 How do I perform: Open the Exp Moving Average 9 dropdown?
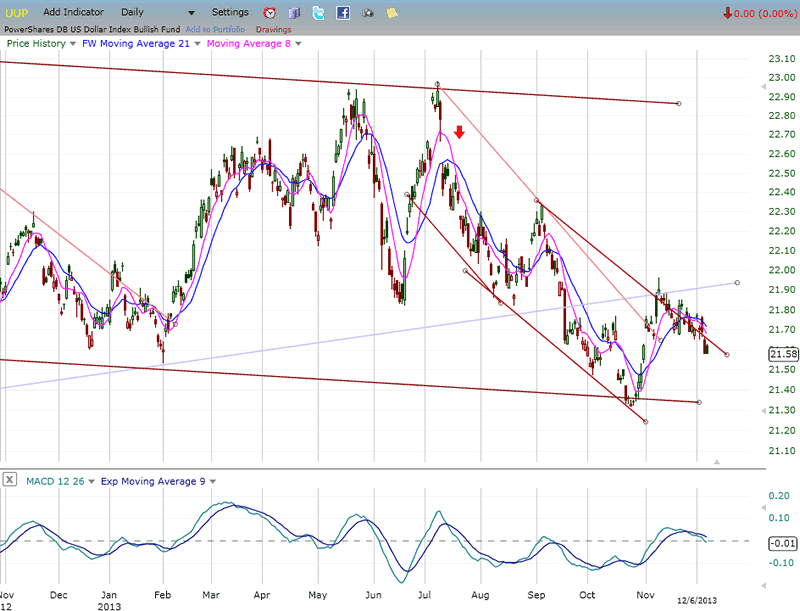(x=211, y=481)
